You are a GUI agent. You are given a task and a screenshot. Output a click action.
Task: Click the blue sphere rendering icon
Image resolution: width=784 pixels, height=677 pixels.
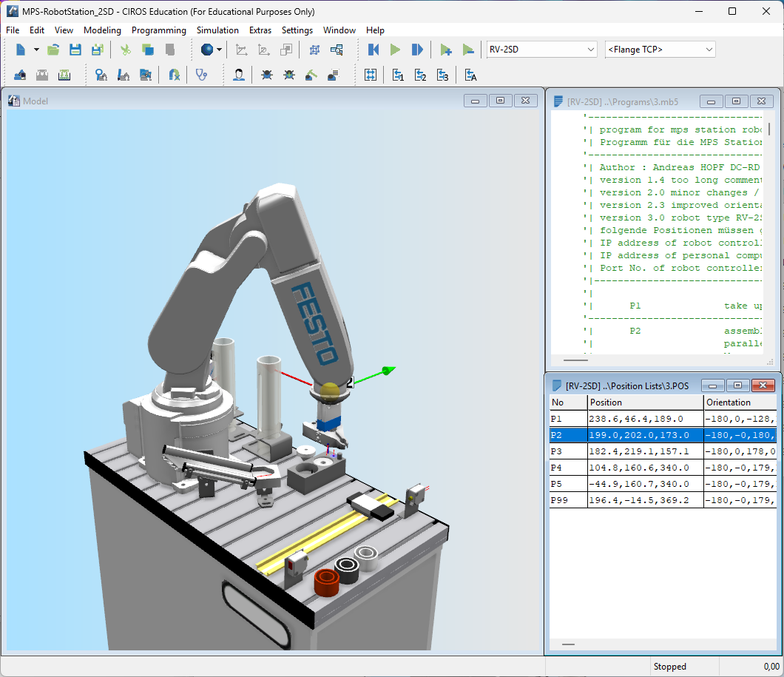point(206,50)
